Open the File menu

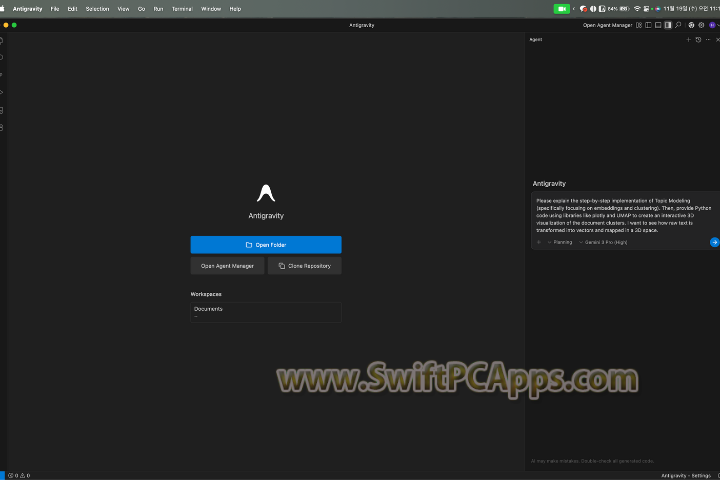[55, 9]
